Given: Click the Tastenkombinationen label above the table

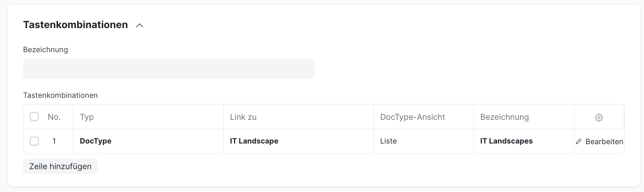Looking at the screenshot, I should click(60, 95).
